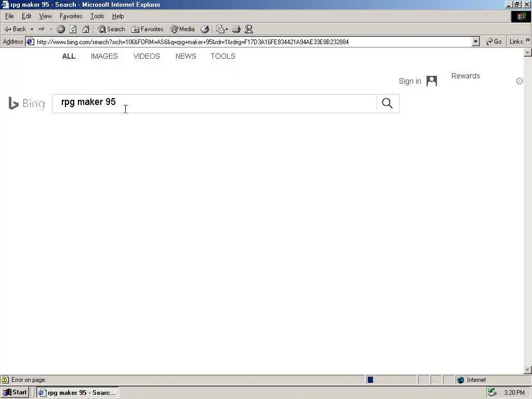Refresh the page using the Refresh icon

coord(73,29)
